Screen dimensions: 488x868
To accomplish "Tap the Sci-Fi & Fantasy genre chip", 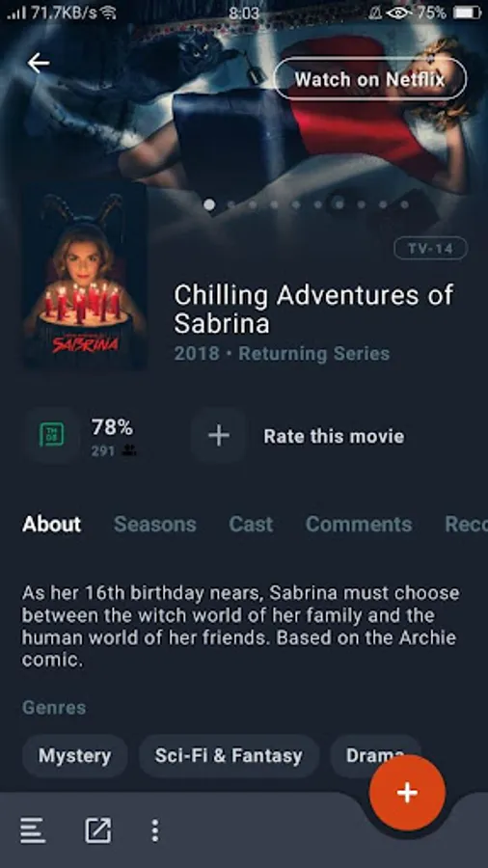I will pyautogui.click(x=229, y=755).
